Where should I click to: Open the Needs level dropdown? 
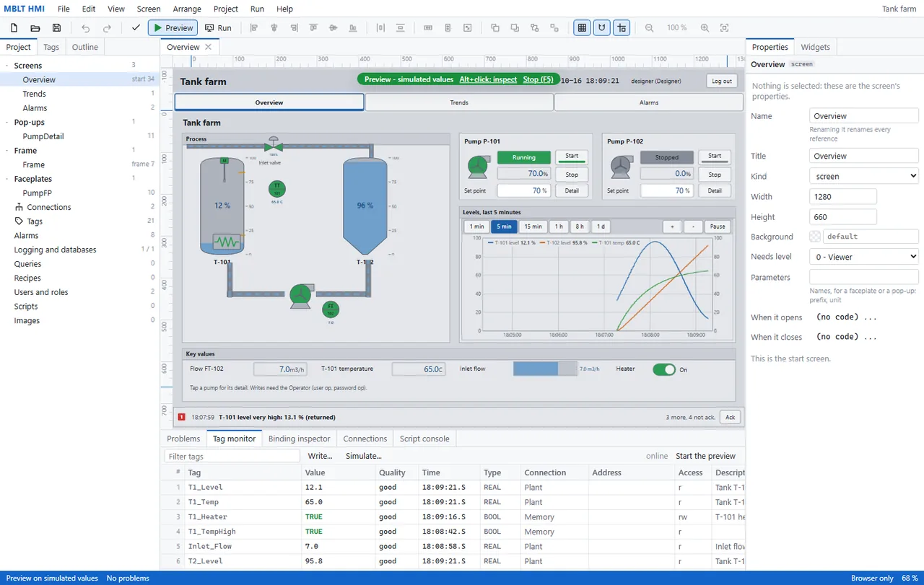864,257
